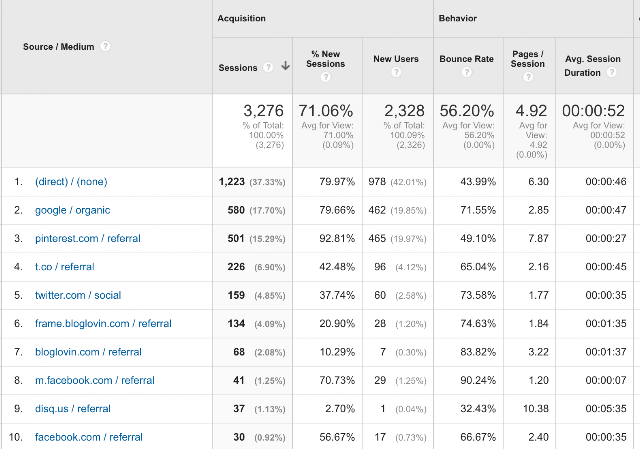Click Source / Medium column header

tap(58, 47)
